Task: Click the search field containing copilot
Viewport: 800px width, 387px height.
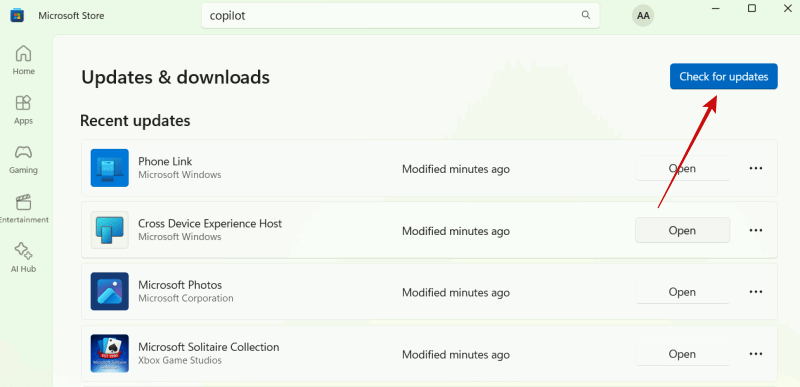Action: (401, 16)
